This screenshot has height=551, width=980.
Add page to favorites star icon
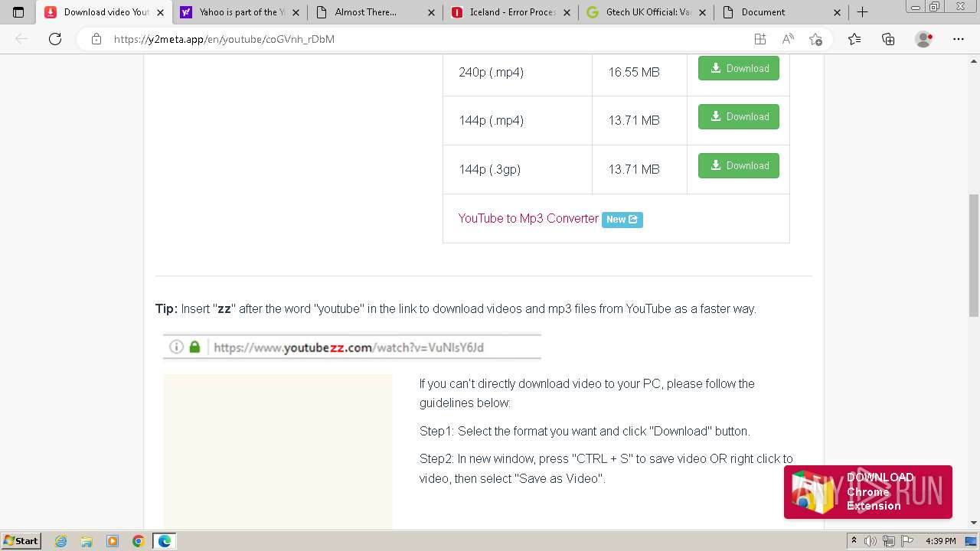(816, 39)
